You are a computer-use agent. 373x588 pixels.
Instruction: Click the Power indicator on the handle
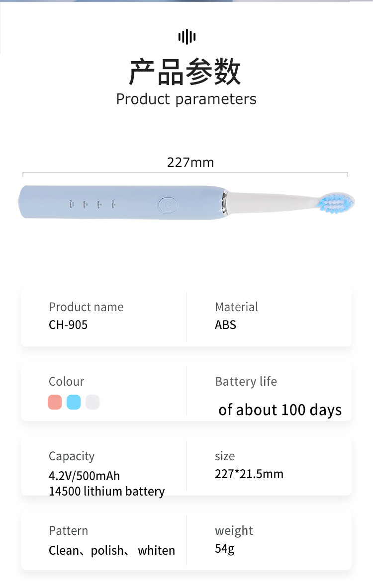[x=71, y=203]
